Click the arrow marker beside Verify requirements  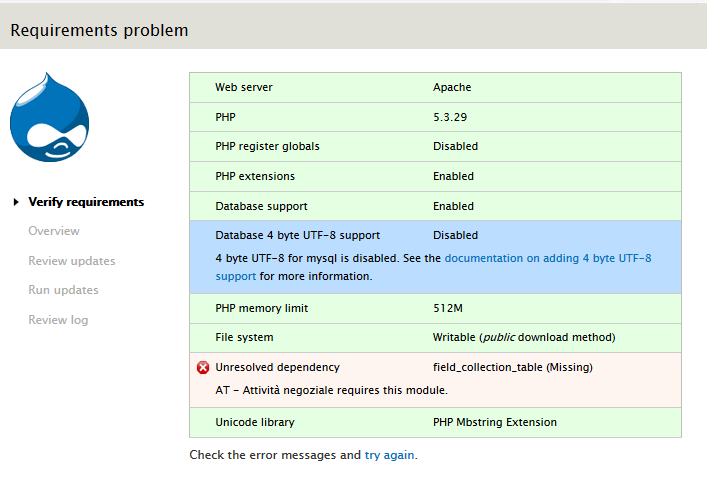16,202
